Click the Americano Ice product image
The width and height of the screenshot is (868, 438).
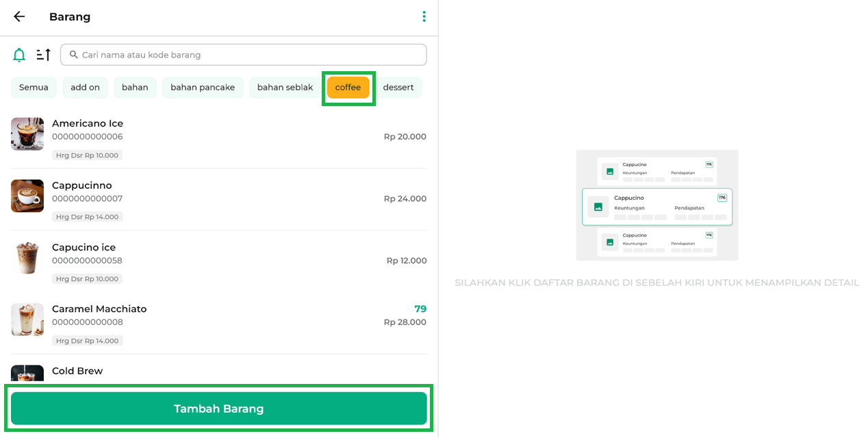[27, 134]
